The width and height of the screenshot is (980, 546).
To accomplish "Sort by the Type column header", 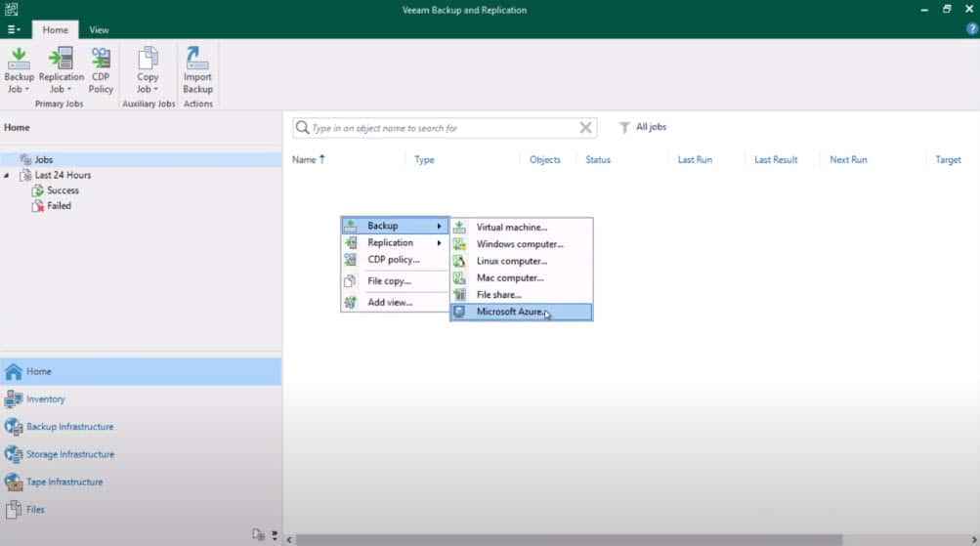I will coord(424,160).
